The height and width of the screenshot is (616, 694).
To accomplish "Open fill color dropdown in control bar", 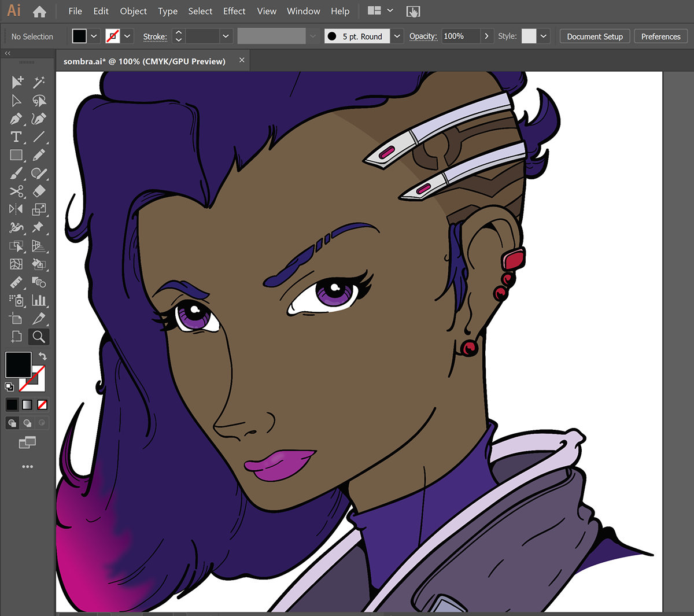I will pyautogui.click(x=94, y=36).
